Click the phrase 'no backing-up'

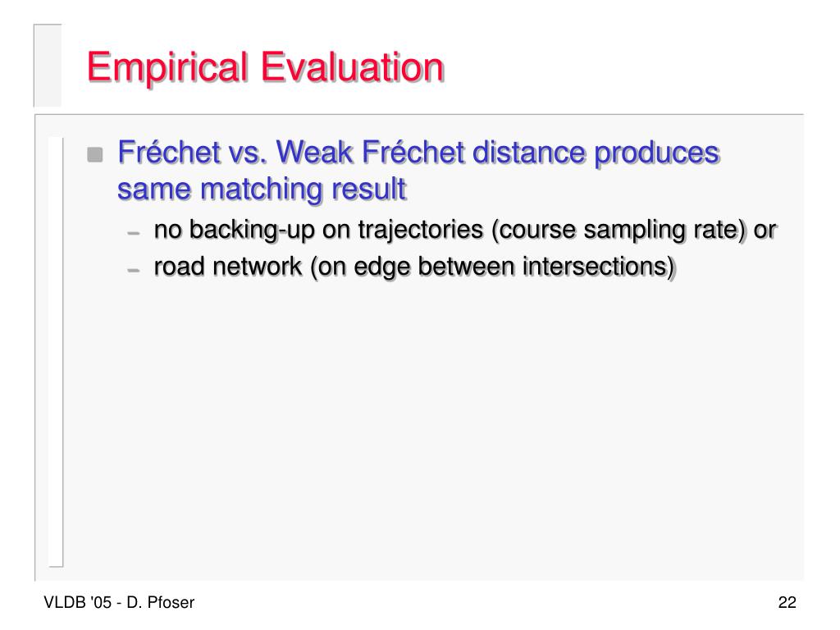(x=234, y=231)
